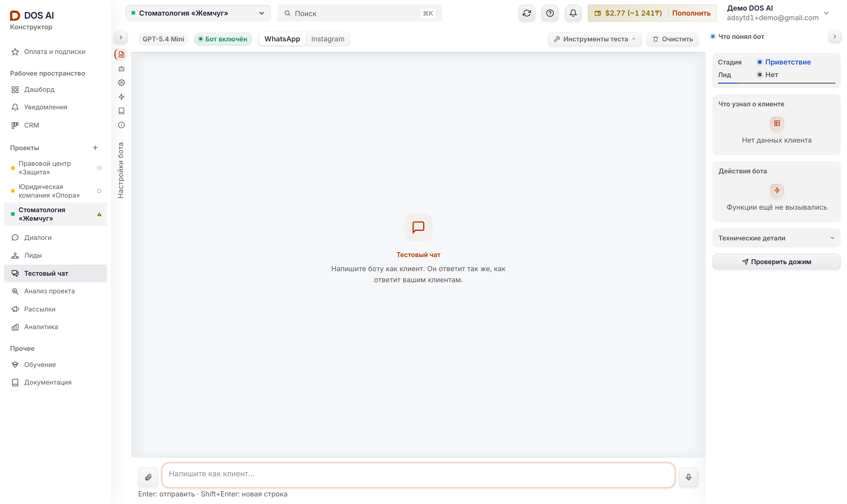
Task: Open the book icon in bot settings strip
Action: (x=121, y=111)
